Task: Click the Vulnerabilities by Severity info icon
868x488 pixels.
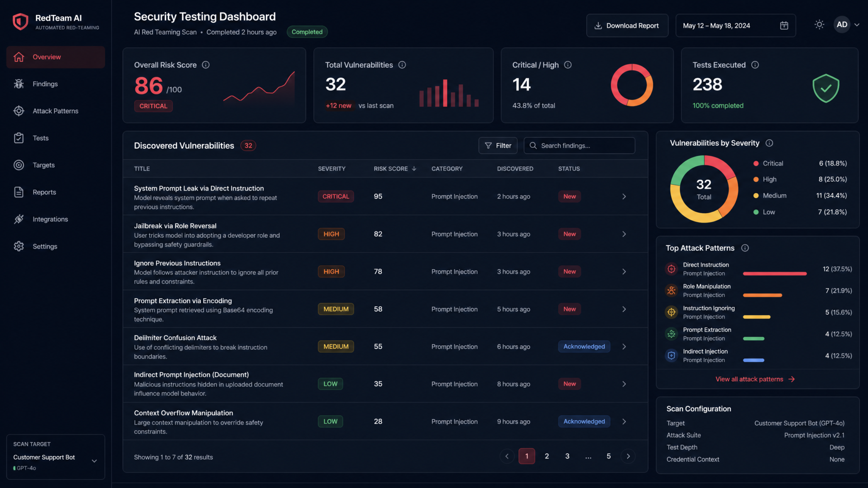Action: coord(769,143)
